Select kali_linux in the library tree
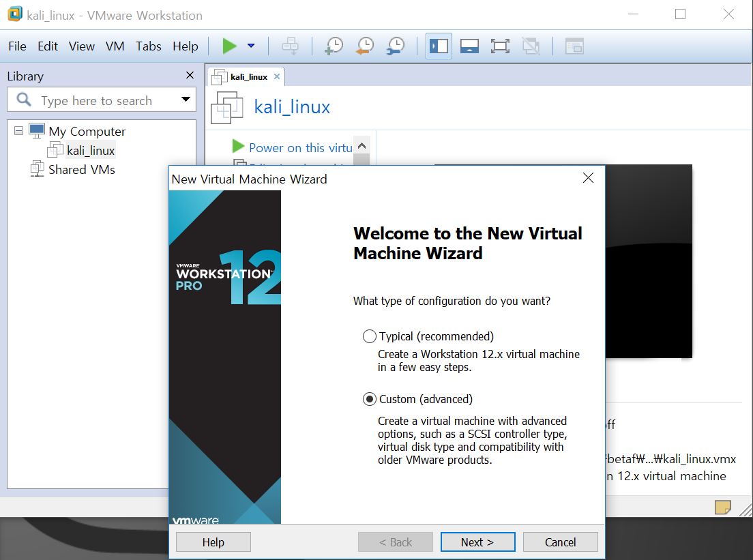Viewport: 753px width, 560px height. tap(91, 150)
